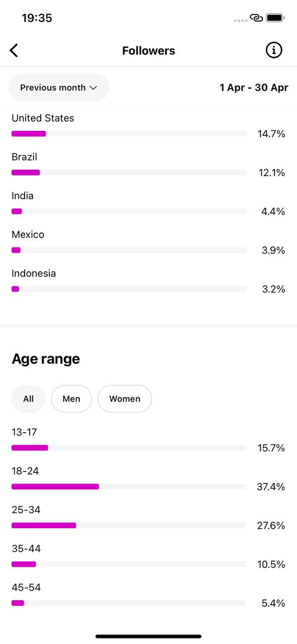
Task: Tap the Indonesia 3.2% value
Action: (273, 289)
